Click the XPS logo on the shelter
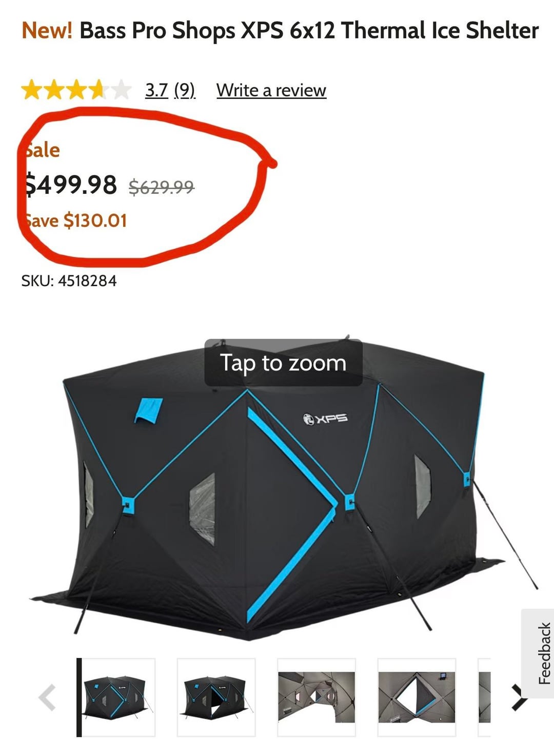The width and height of the screenshot is (554, 756). click(x=325, y=419)
